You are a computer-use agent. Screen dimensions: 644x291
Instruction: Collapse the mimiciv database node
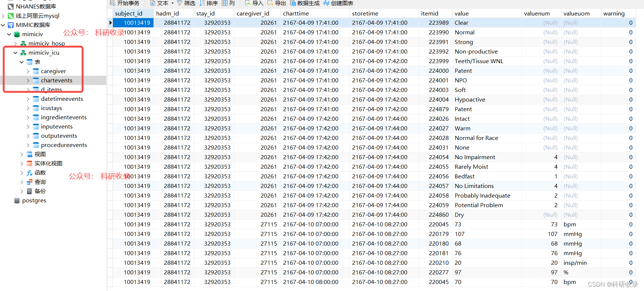[9, 34]
